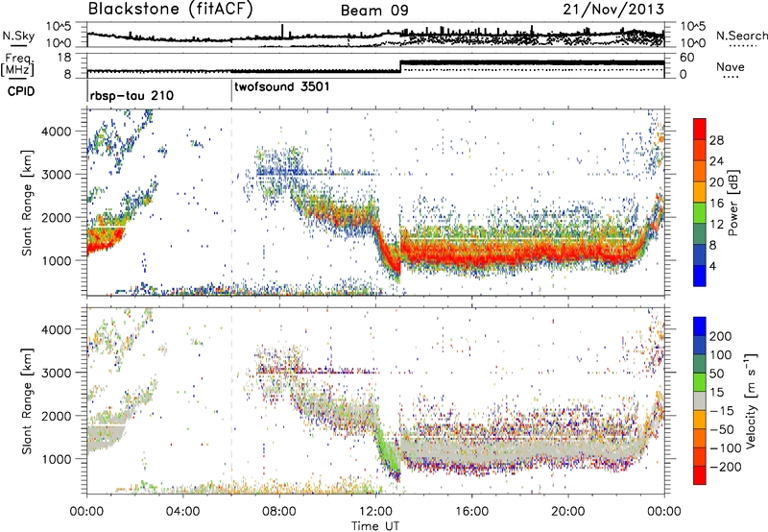
Task: Click the '04:00' time axis tick label
Action: [x=182, y=512]
